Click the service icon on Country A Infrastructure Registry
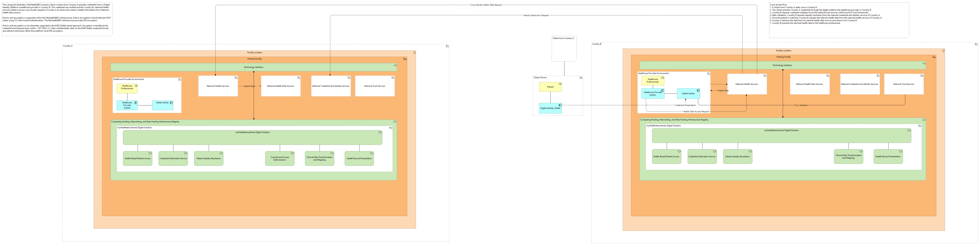Image resolution: width=980 pixels, height=245 pixels. pyautogui.click(x=395, y=122)
